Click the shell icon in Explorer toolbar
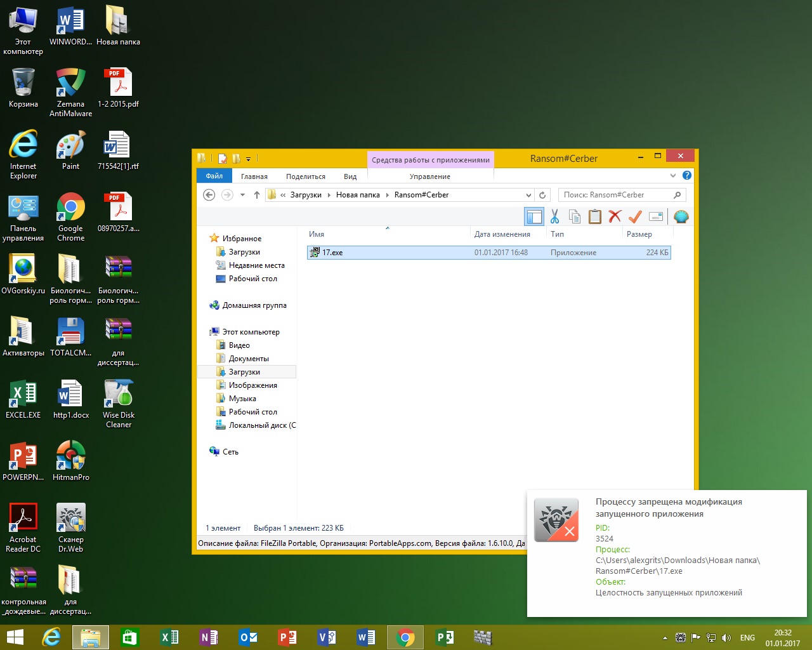 pyautogui.click(x=681, y=217)
